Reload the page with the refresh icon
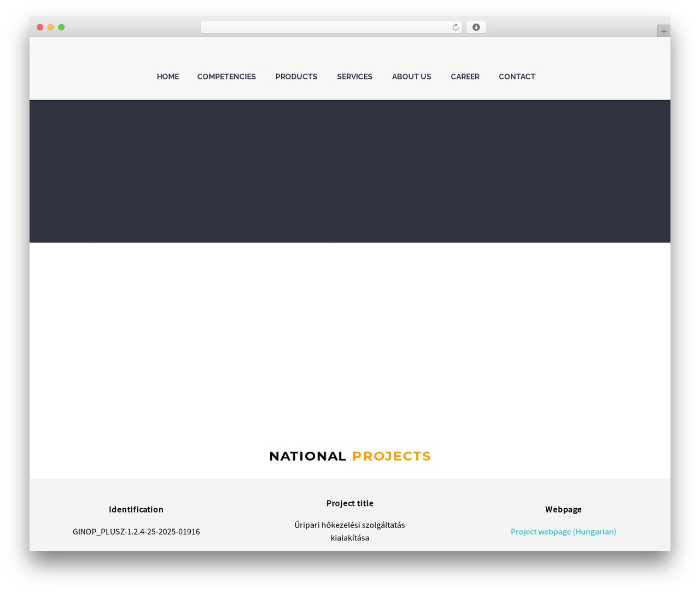The height and width of the screenshot is (593, 700). tap(455, 27)
